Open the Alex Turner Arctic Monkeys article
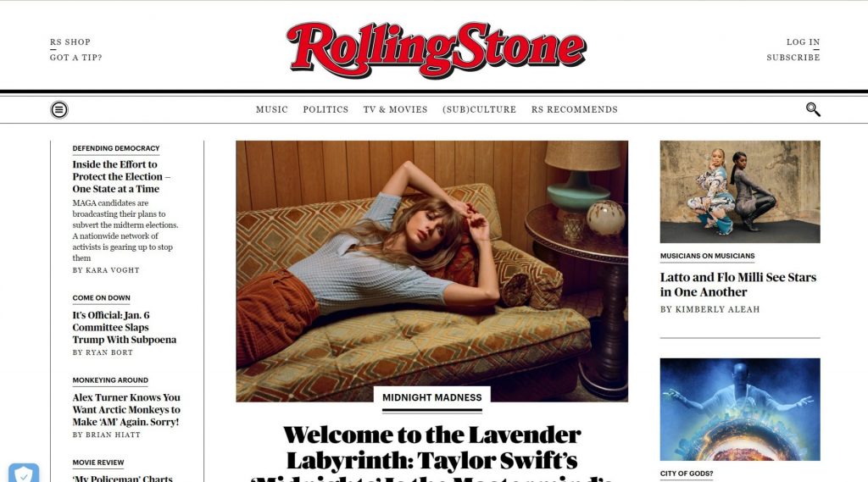The width and height of the screenshot is (868, 482). 126,409
